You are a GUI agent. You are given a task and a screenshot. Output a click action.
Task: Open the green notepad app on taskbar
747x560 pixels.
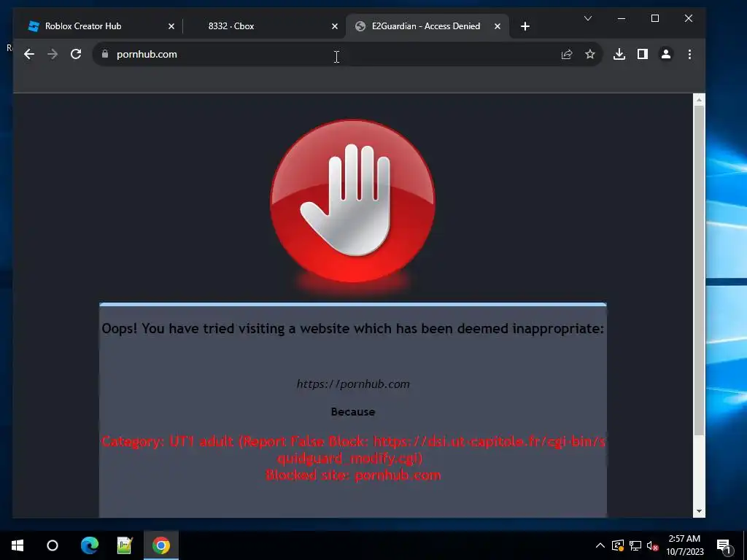pos(125,545)
